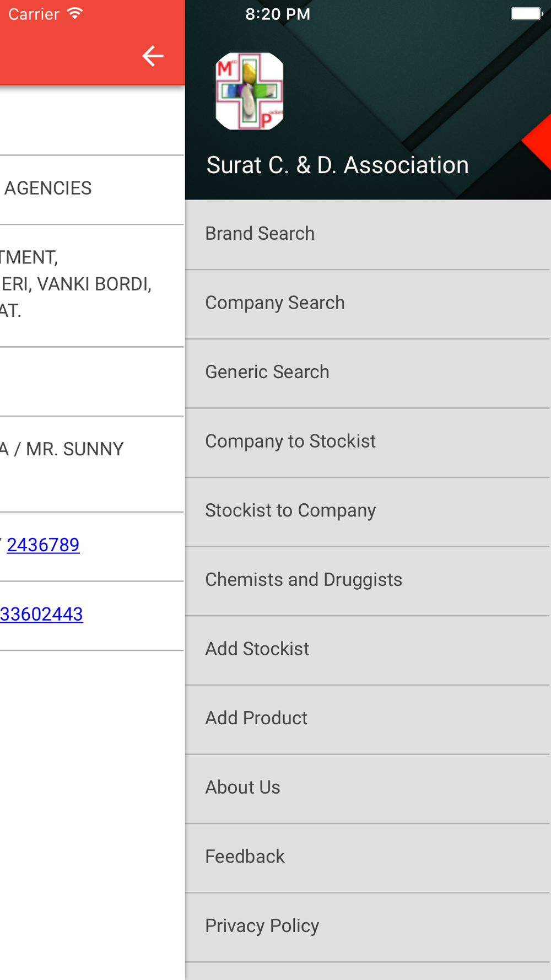Tap the Wi-Fi icon in status bar
Viewport: 551px width, 980px height.
click(75, 13)
